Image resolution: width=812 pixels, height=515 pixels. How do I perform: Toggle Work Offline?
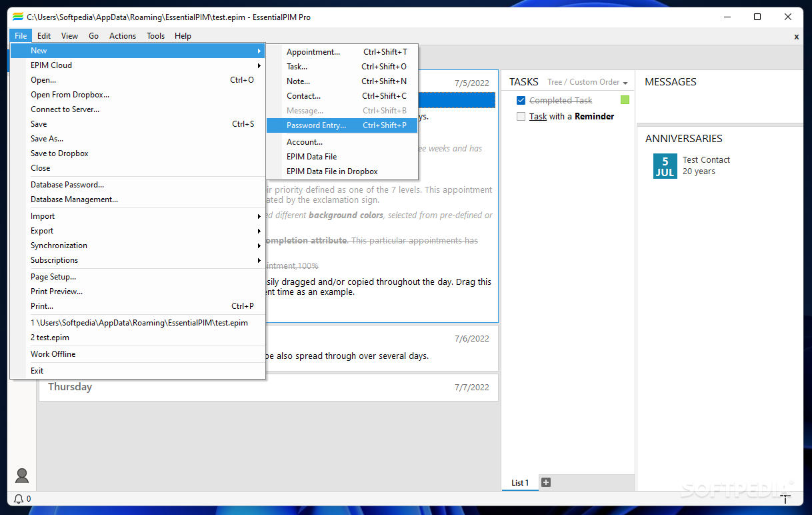tap(138, 354)
